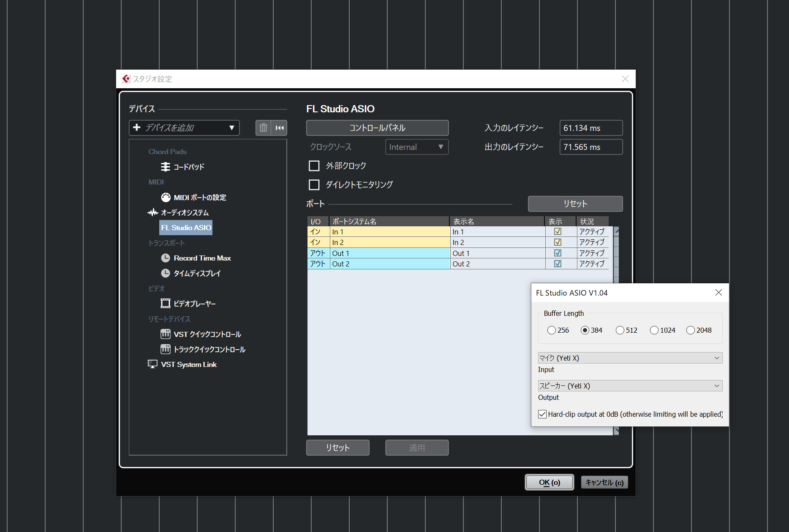Click the OK (o) button
This screenshot has height=532, width=789.
click(x=549, y=482)
